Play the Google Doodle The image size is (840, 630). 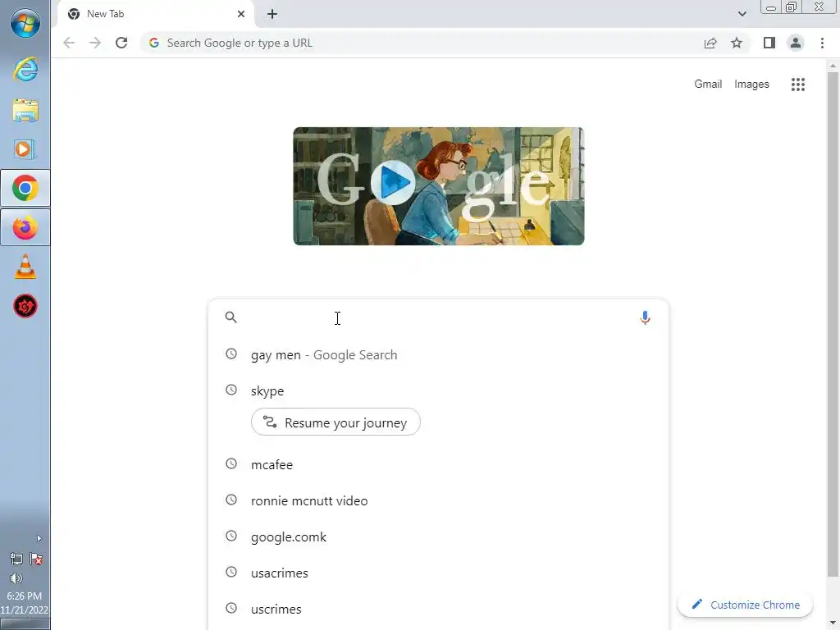tap(393, 183)
